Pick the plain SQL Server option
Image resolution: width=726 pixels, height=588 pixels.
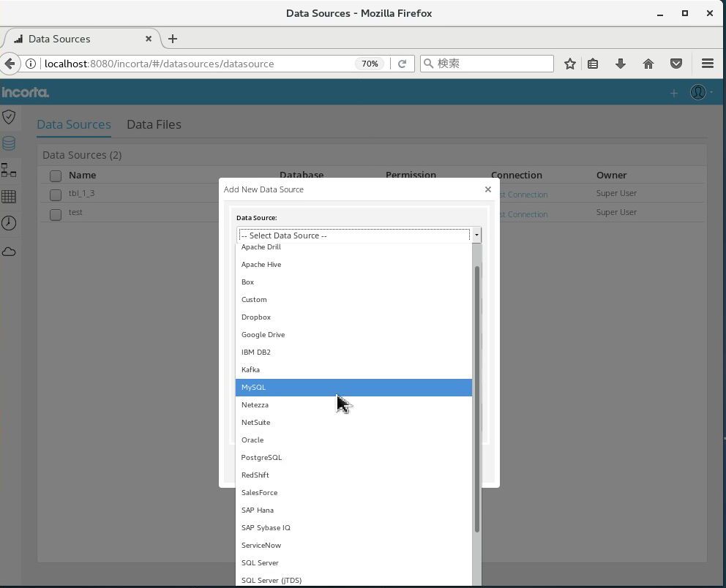353,563
